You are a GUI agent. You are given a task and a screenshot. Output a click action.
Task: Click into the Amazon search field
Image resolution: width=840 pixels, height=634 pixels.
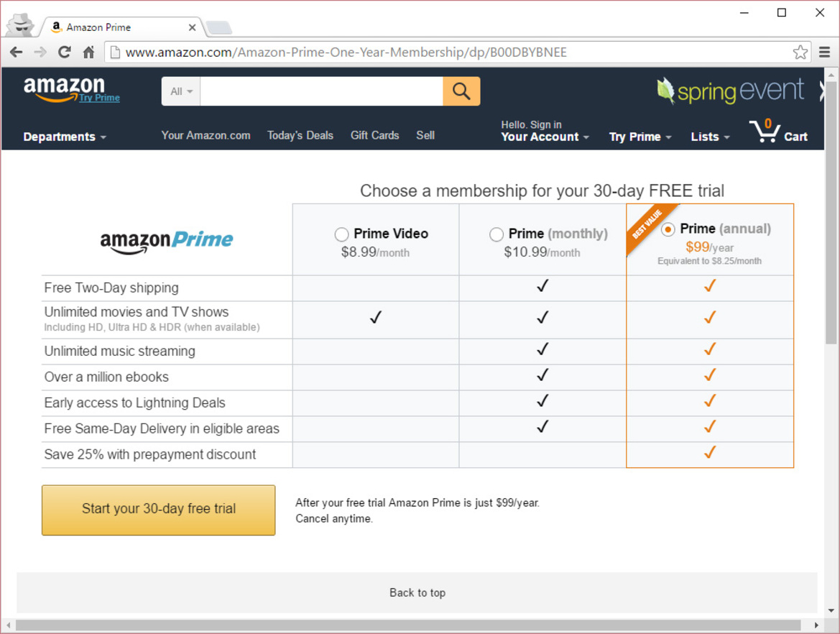[x=321, y=91]
